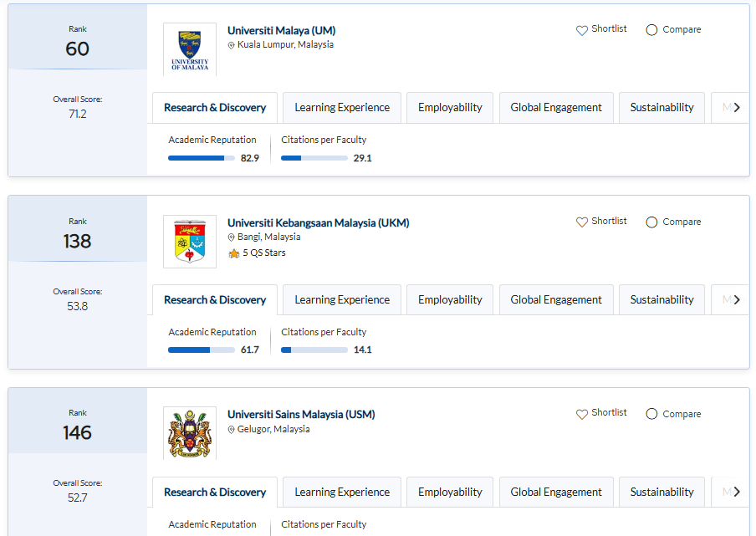Click Citations per Faculty label in UKM card
756x536 pixels.
pyautogui.click(x=324, y=332)
